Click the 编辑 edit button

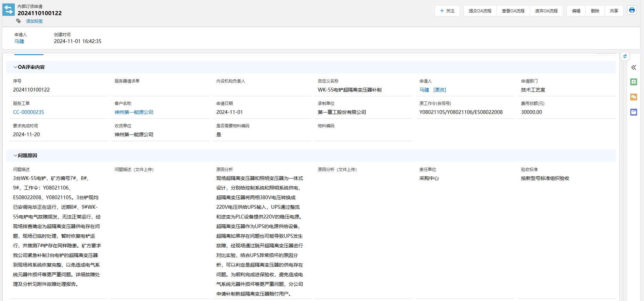(576, 11)
